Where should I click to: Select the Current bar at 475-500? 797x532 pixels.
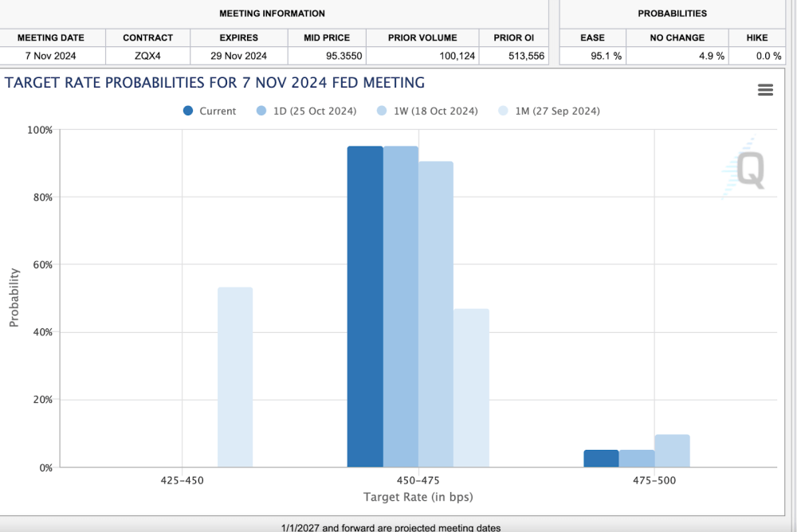click(x=601, y=459)
